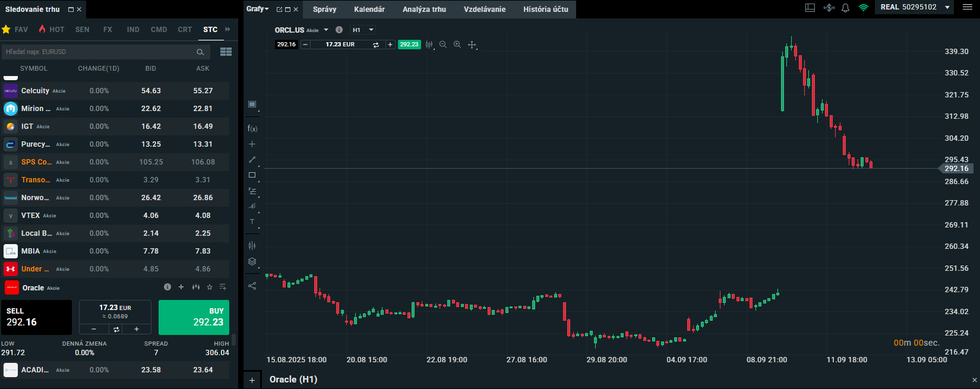Expand the ORCL.US symbol dropdown
This screenshot has width=980, height=389.
tap(326, 30)
